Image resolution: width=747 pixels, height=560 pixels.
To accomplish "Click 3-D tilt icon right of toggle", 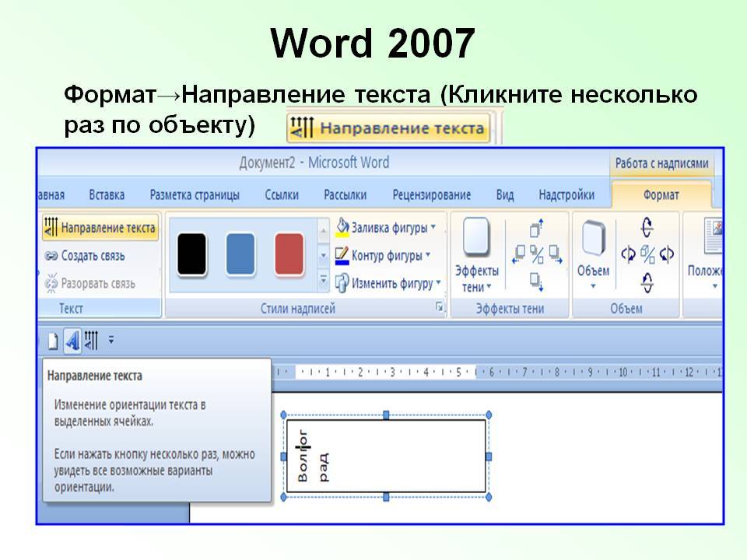I will click(x=667, y=254).
